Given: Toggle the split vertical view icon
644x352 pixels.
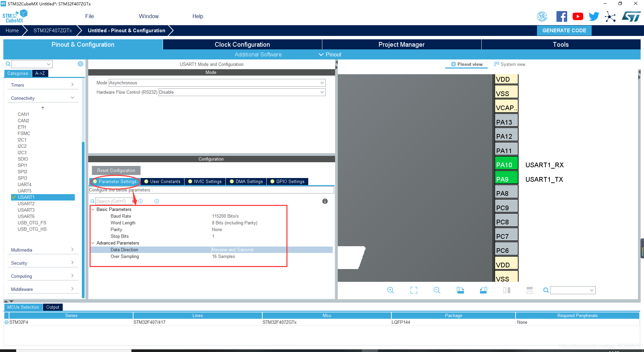Looking at the screenshot, I should 530,290.
